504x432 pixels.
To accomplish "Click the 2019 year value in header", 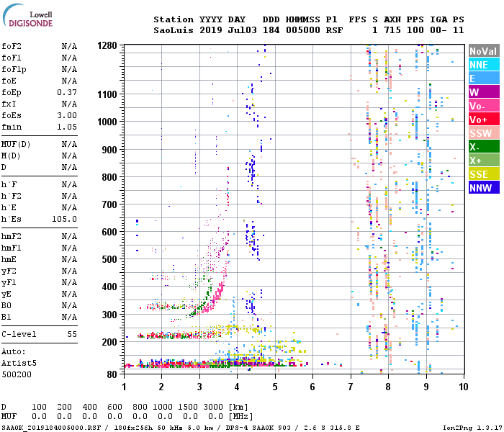I will click(x=210, y=30).
